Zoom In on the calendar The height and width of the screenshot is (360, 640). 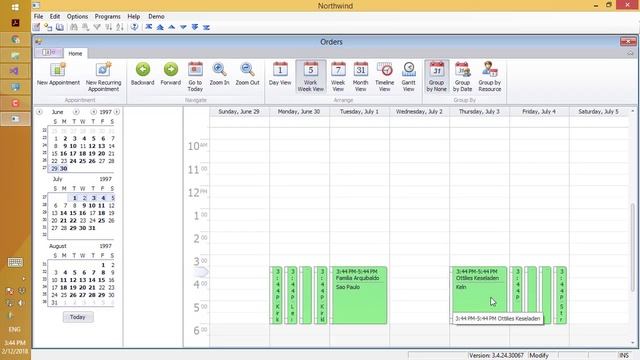coord(219,74)
